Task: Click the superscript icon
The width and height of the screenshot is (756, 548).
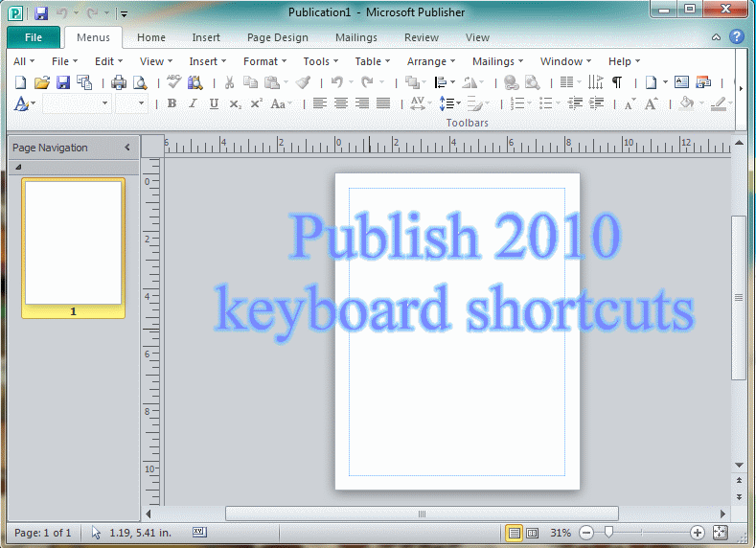Action: point(256,103)
